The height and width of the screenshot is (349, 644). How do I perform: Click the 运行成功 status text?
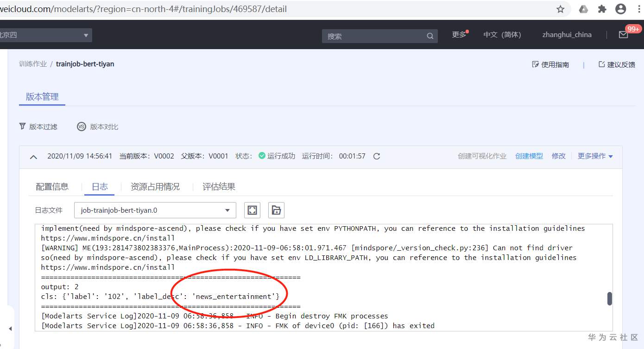point(281,156)
